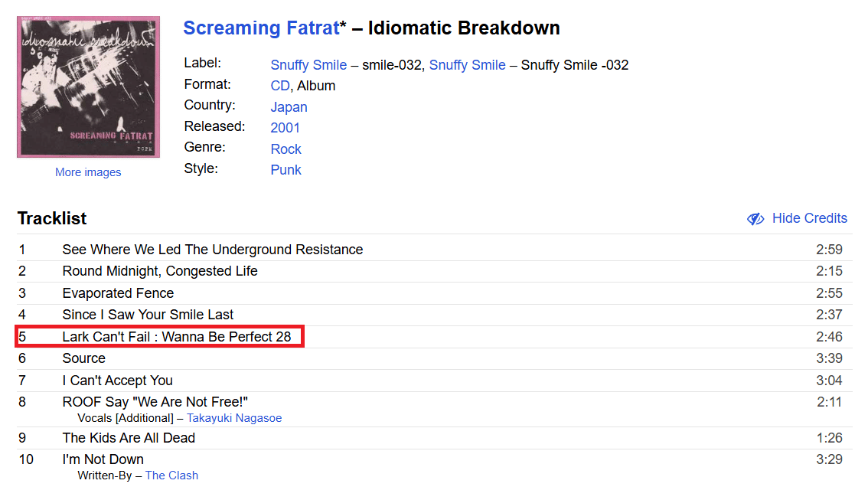Open The Clash writer credit link
The width and height of the screenshot is (868, 500).
pos(171,475)
